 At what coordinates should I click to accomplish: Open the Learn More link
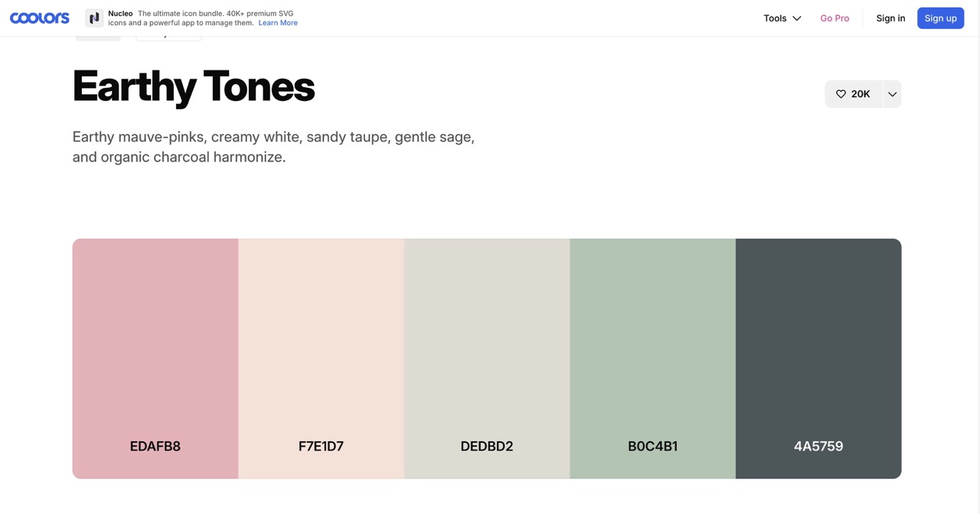(x=278, y=23)
